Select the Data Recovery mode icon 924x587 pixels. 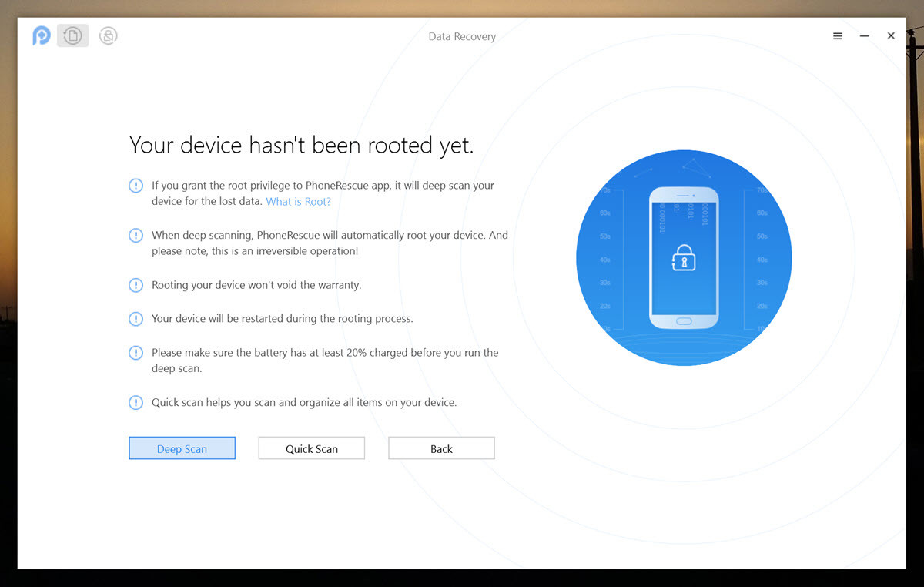(x=73, y=35)
